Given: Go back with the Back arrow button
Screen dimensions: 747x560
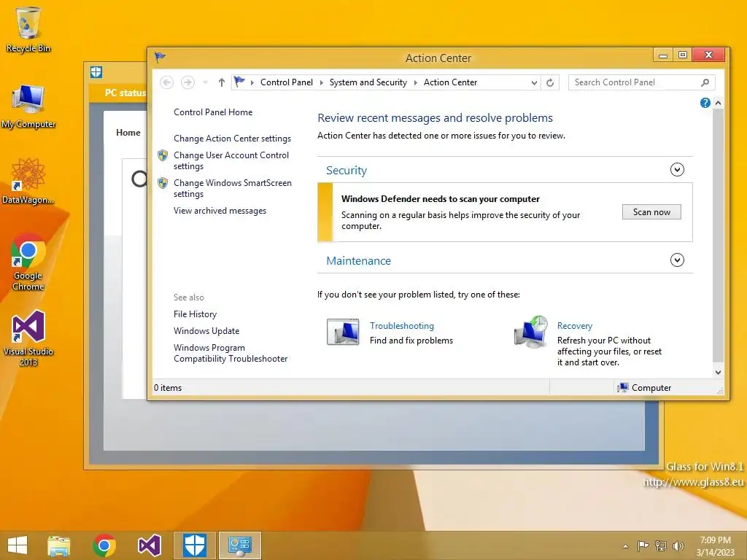Looking at the screenshot, I should [166, 82].
